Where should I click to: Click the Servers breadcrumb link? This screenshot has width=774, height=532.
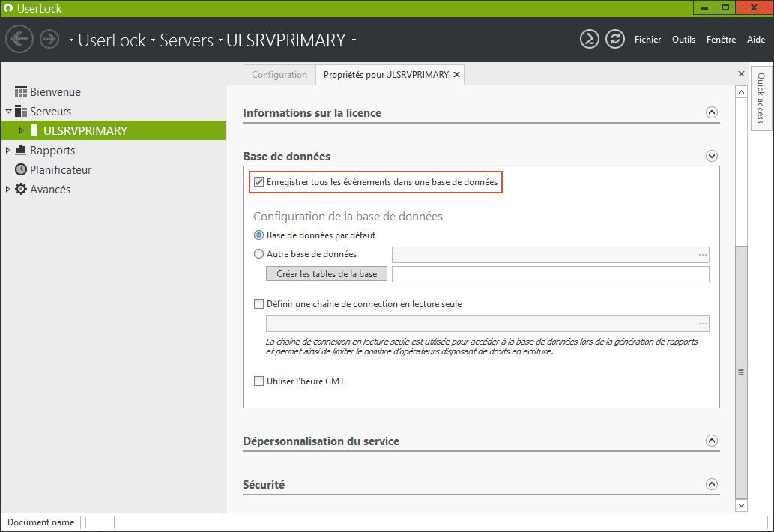click(x=187, y=40)
